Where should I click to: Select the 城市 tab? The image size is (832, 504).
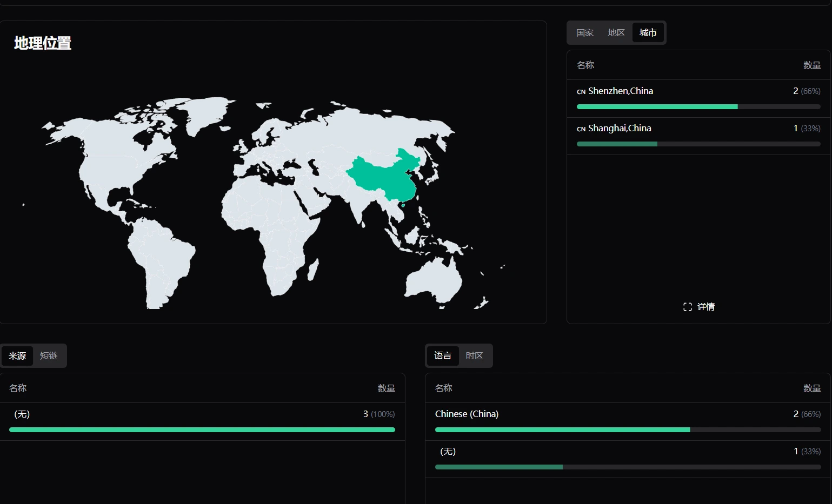click(648, 33)
